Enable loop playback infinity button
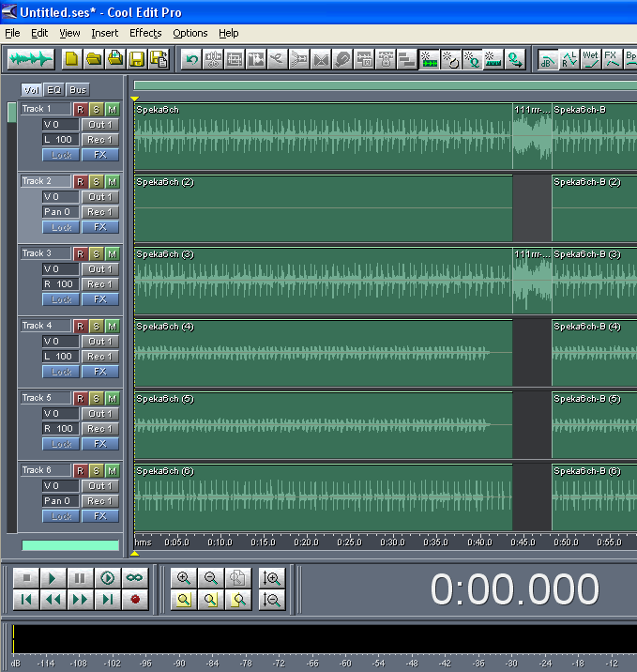This screenshot has width=637, height=672. coord(134,578)
